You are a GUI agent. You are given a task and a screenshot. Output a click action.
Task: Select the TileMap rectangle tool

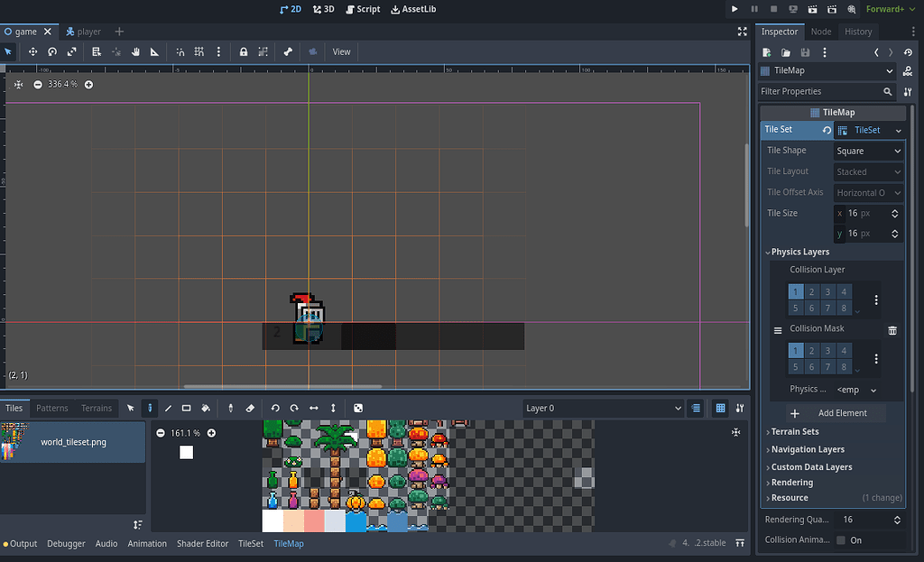(186, 408)
